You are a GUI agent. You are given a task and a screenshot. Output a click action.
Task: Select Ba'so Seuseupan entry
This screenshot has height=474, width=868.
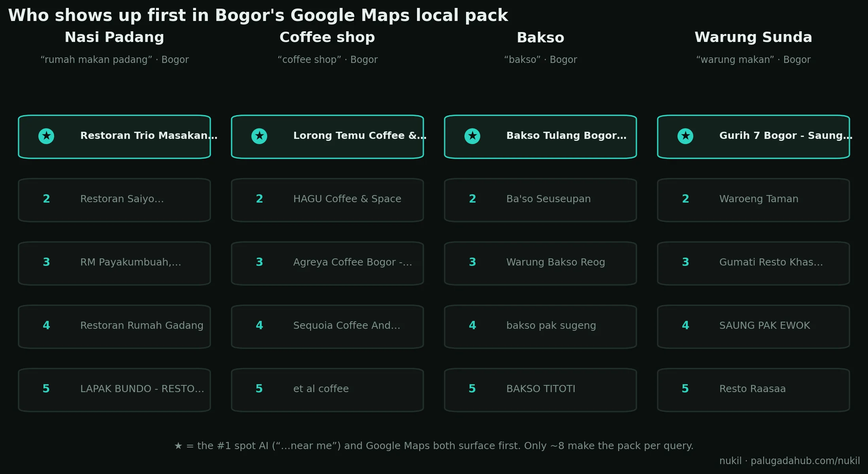coord(540,200)
